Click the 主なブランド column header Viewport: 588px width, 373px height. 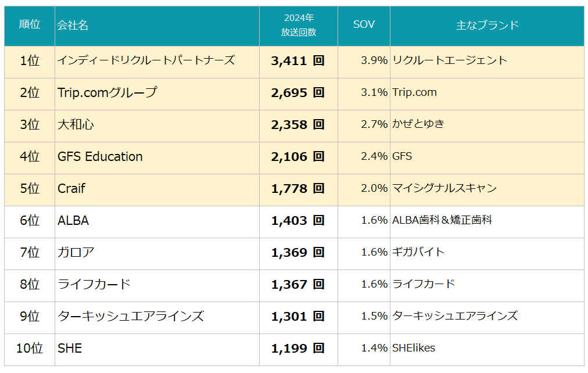coord(487,25)
